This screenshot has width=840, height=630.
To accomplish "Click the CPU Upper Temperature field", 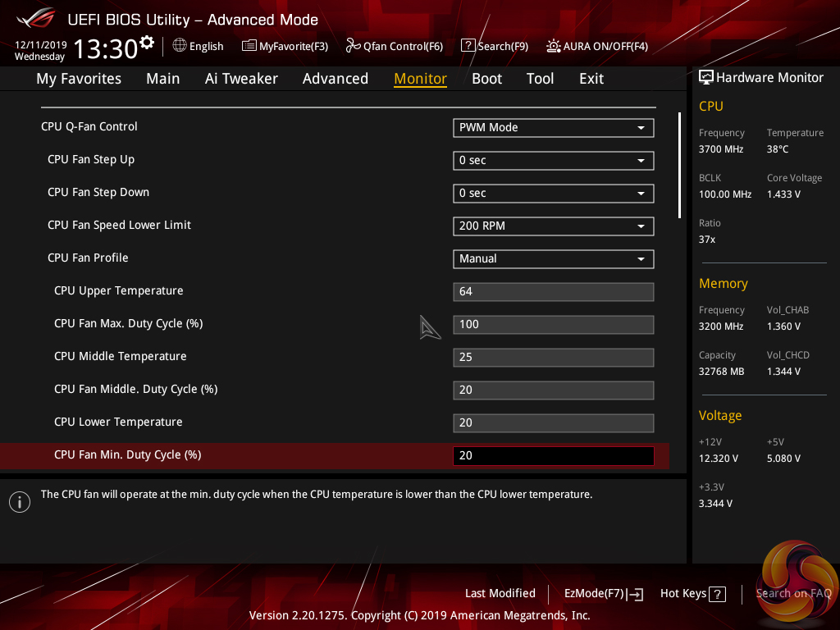I will click(554, 291).
